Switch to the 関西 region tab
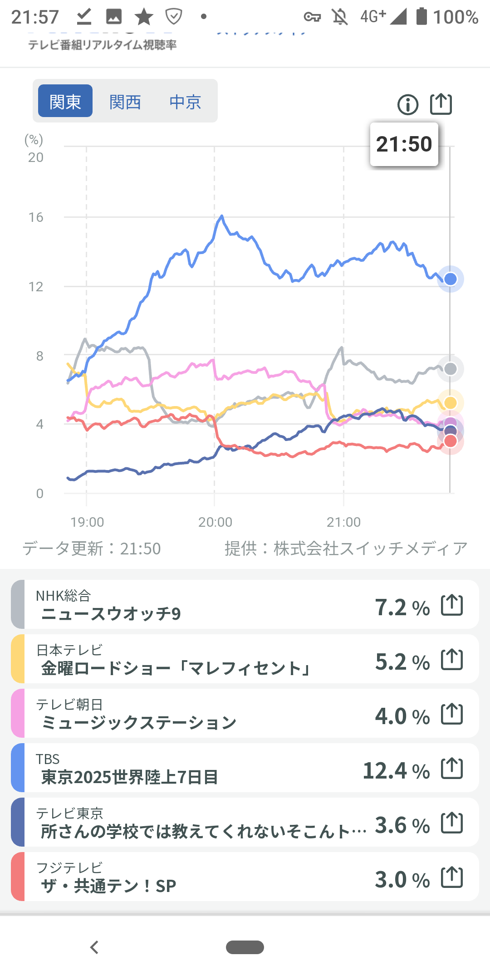Image resolution: width=490 pixels, height=980 pixels. click(x=125, y=102)
